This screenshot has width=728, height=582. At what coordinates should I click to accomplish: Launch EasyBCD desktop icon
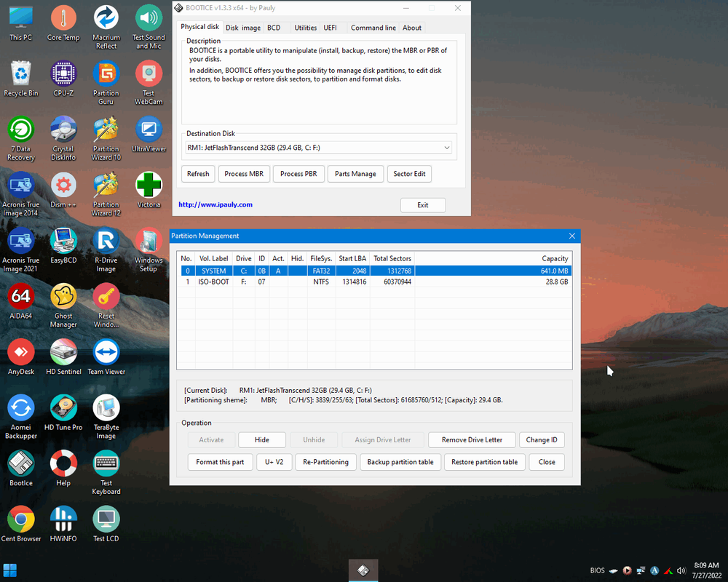pos(63,246)
